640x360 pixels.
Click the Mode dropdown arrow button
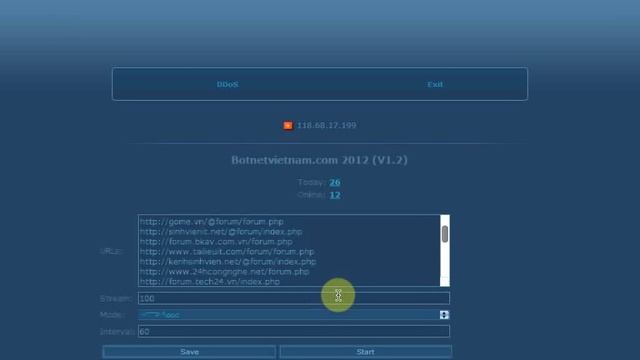444,315
